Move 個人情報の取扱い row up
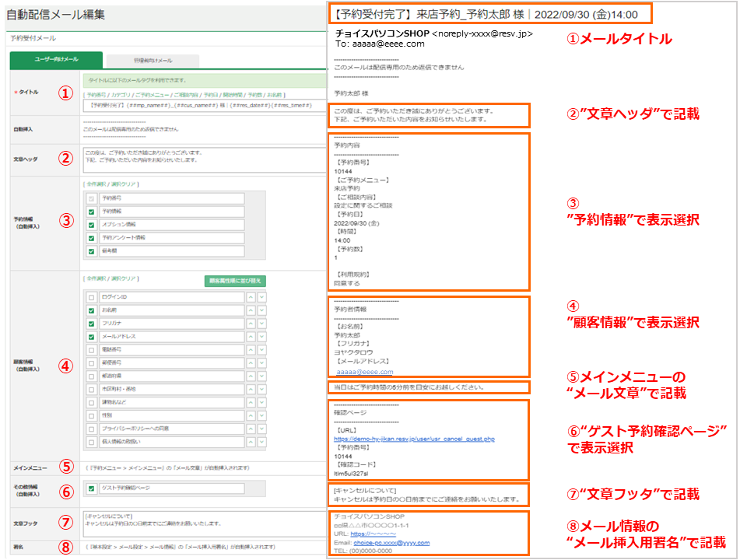747x560 pixels. [251, 443]
